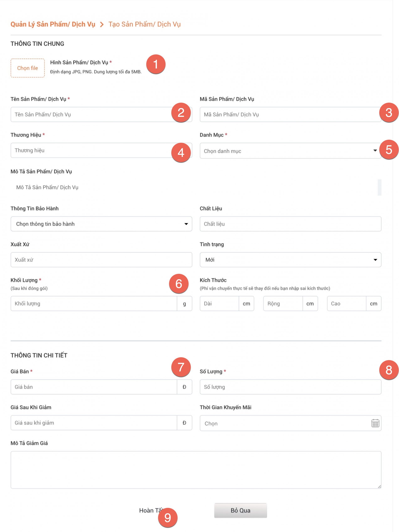Image resolution: width=399 pixels, height=532 pixels.
Task: Focus the Chất liệu input field
Action: tap(290, 224)
